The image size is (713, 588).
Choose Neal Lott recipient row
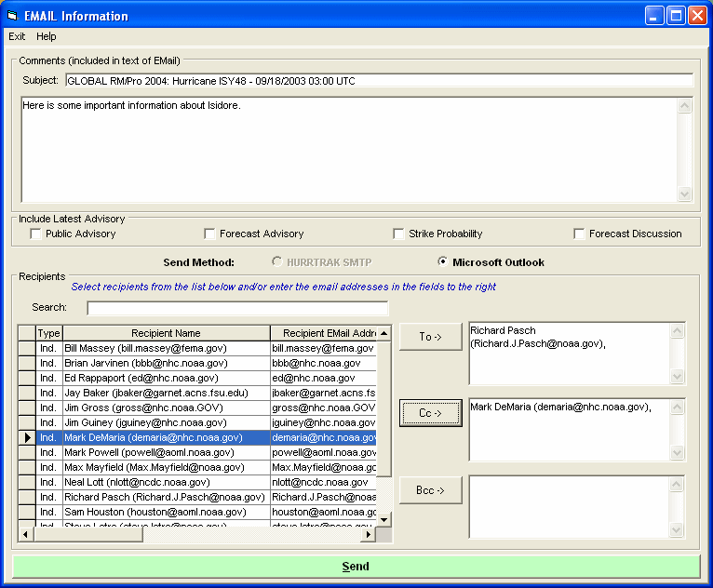click(197, 482)
